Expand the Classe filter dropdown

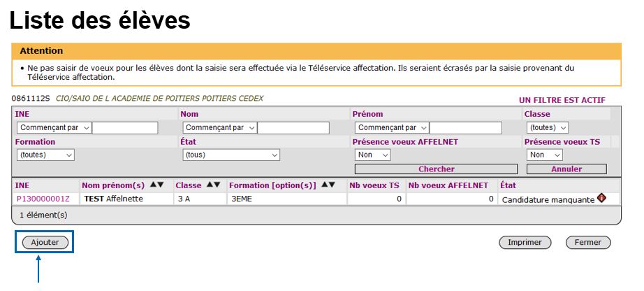coord(548,128)
